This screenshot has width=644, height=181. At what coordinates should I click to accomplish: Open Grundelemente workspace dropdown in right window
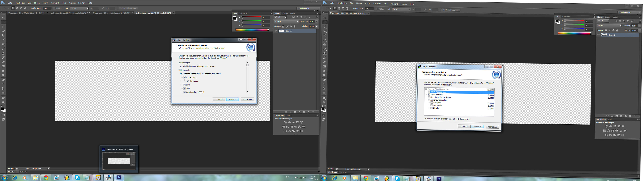click(630, 12)
